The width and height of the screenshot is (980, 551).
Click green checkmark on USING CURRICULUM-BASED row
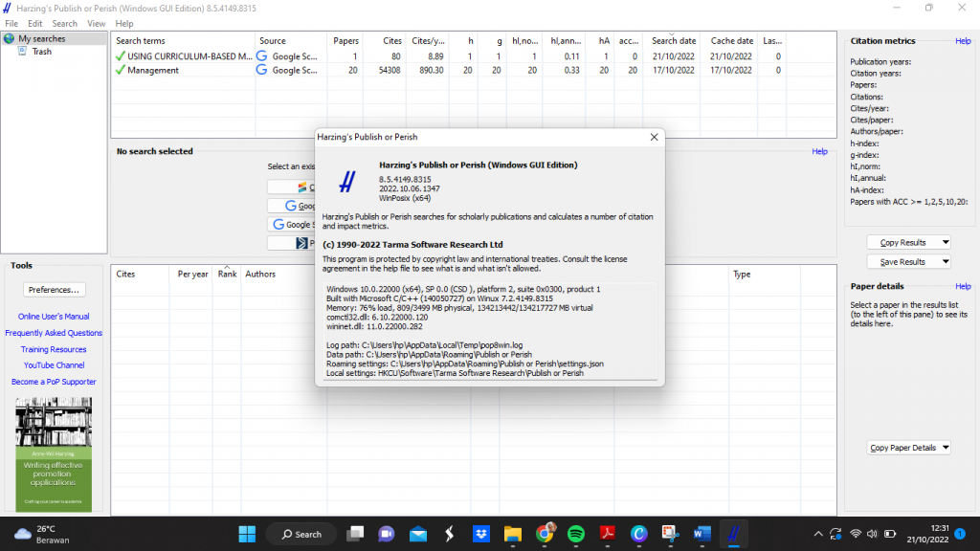(120, 56)
